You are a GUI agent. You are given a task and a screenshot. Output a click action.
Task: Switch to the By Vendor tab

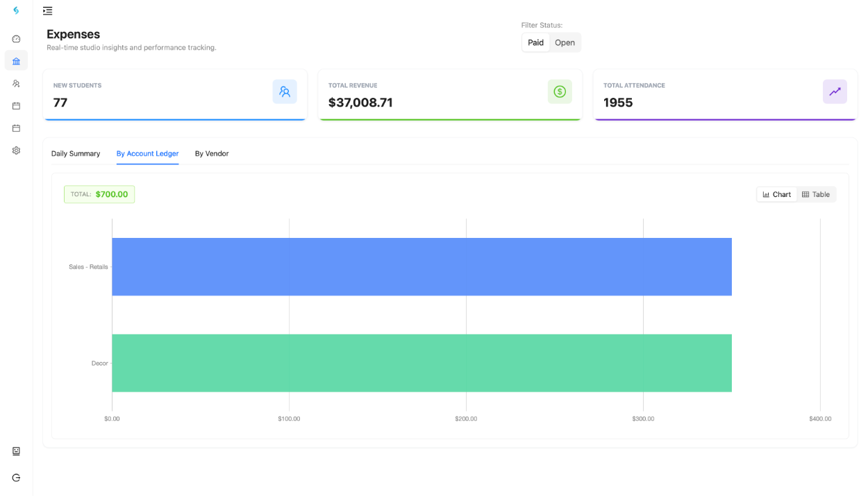click(212, 153)
